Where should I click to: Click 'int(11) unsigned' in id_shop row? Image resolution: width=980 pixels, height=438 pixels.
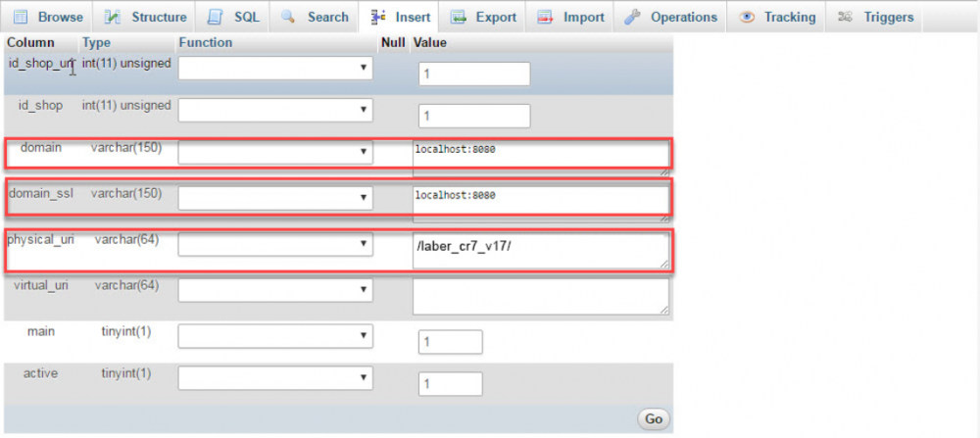pyautogui.click(x=126, y=106)
